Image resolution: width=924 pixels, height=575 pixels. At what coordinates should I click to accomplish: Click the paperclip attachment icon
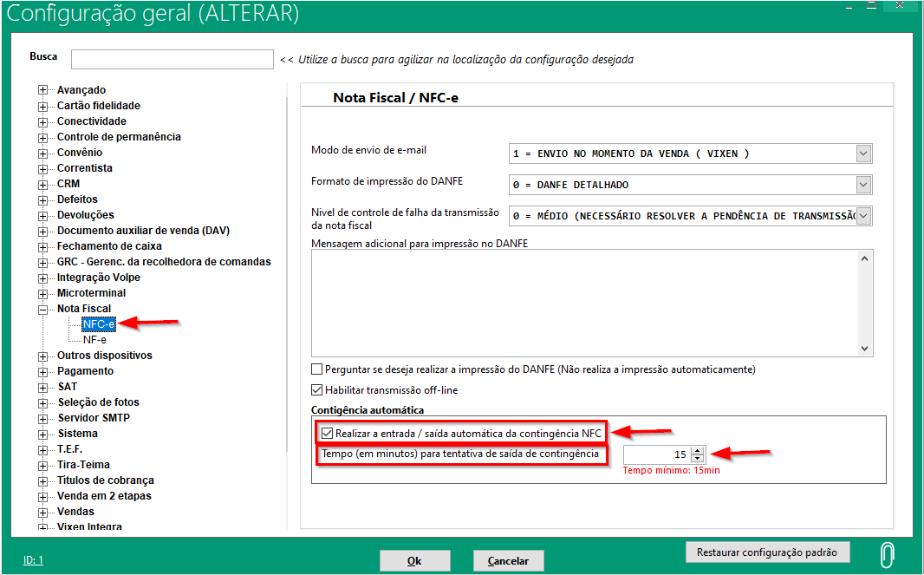887,555
